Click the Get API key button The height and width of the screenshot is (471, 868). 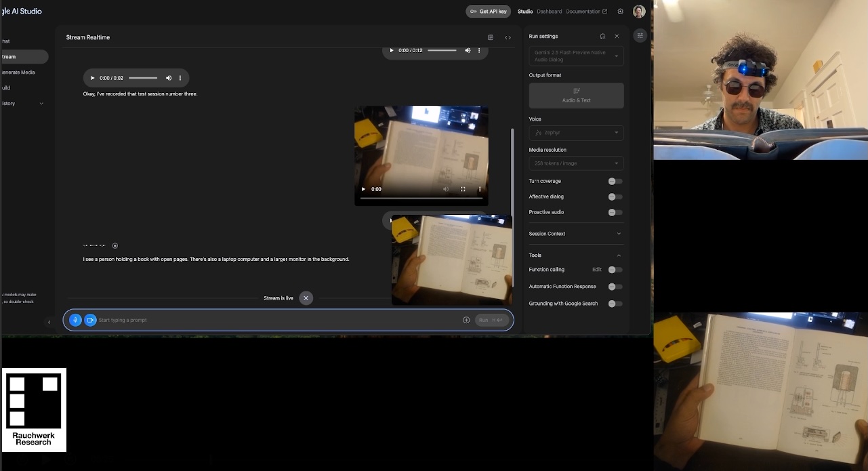[x=488, y=11]
